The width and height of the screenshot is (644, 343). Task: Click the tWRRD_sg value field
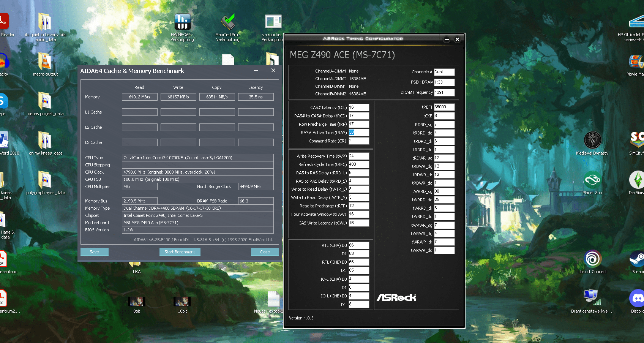pos(444,191)
